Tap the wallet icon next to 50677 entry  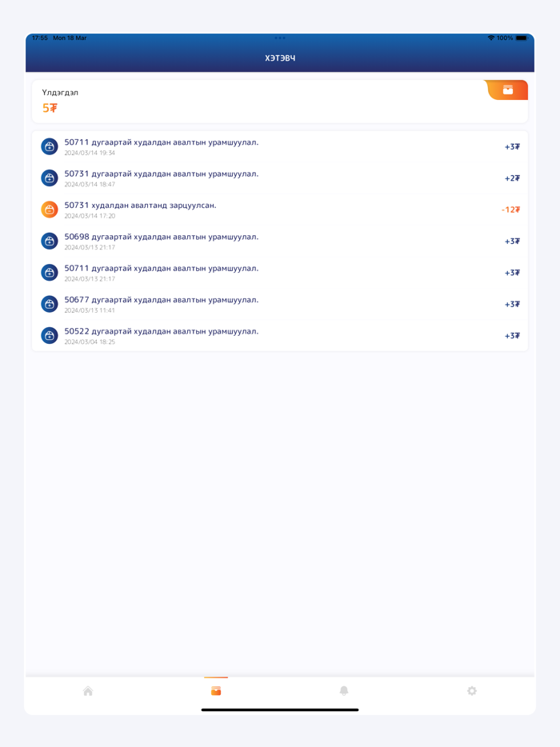[50, 304]
